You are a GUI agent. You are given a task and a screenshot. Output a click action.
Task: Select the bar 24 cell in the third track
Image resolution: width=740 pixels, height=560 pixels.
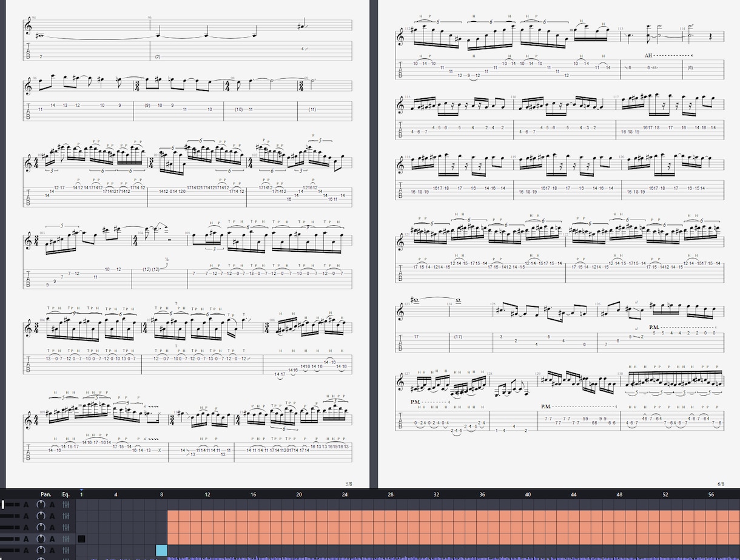point(345,527)
